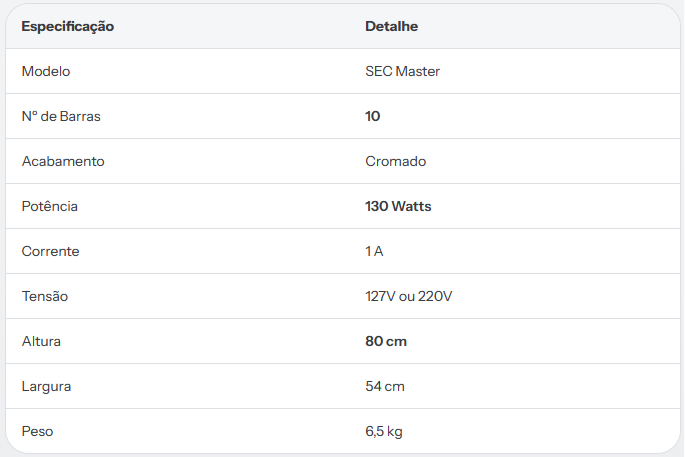The height and width of the screenshot is (457, 685).
Task: Click the Detalhe column header
Action: (391, 26)
